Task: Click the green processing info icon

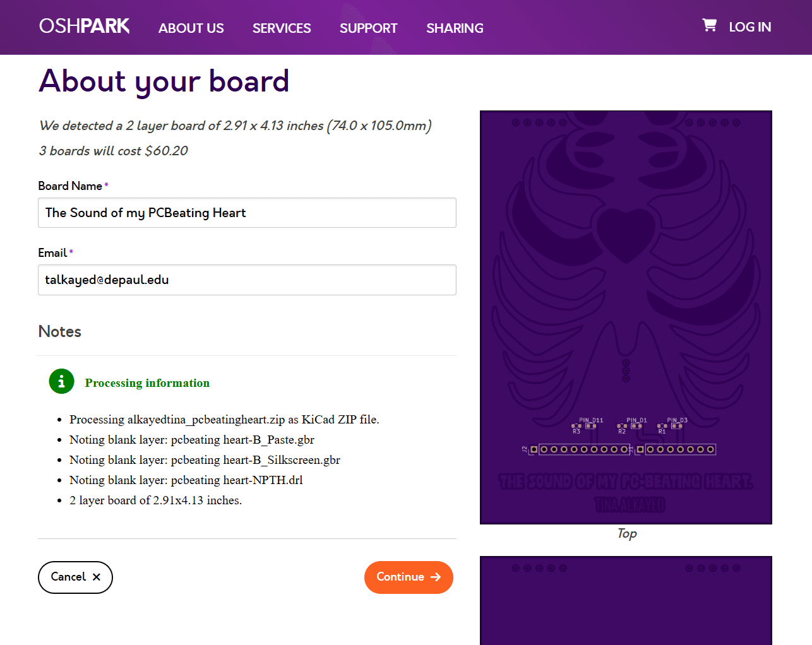Action: 61,382
